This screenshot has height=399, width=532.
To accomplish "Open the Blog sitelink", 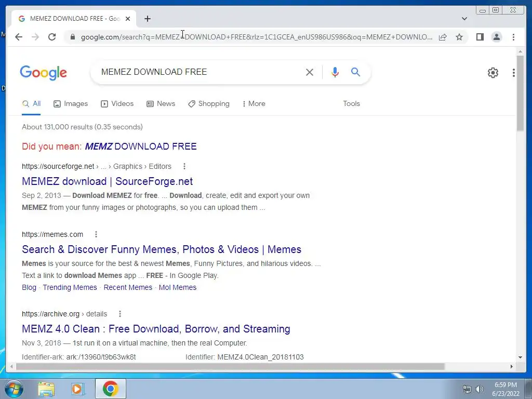I will [29, 287].
